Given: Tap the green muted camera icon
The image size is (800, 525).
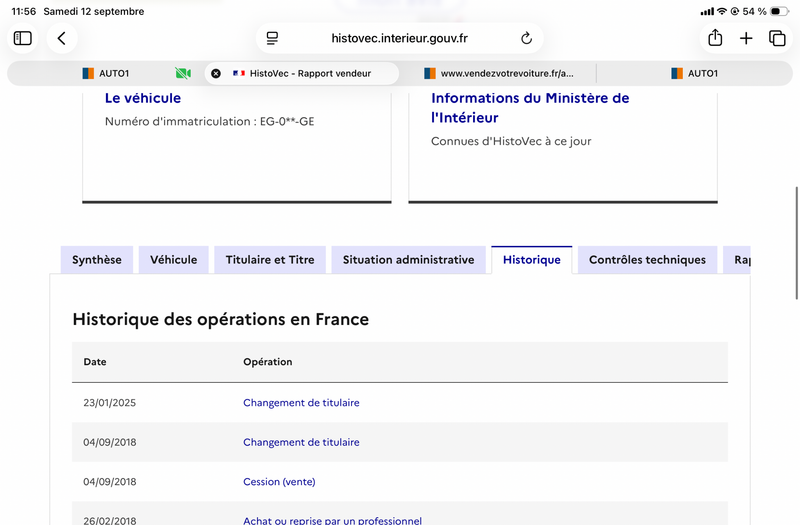Looking at the screenshot, I should (183, 73).
